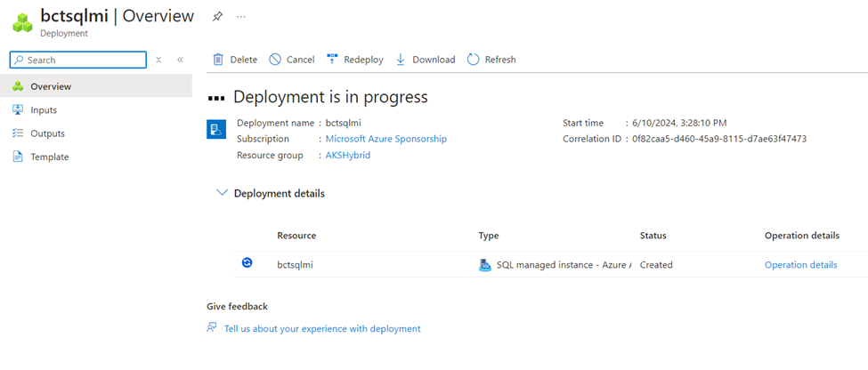Click the SQL managed instance type icon

[x=485, y=265]
